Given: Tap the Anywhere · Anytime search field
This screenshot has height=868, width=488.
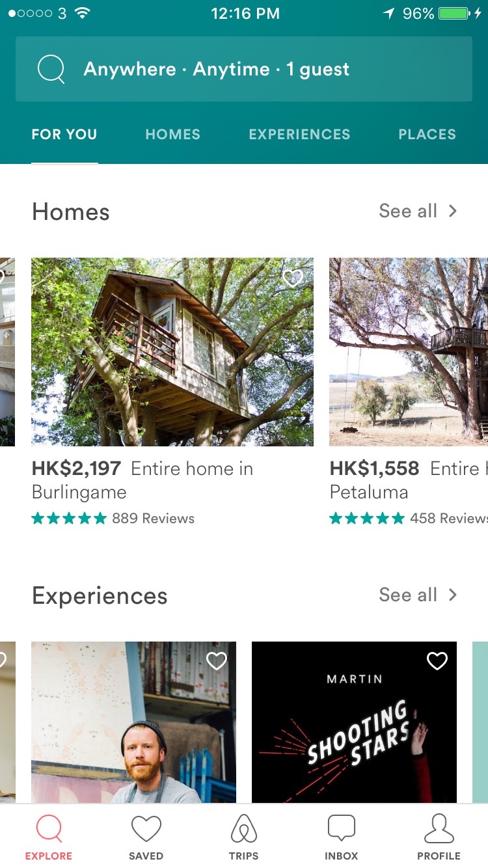Looking at the screenshot, I should (x=244, y=69).
